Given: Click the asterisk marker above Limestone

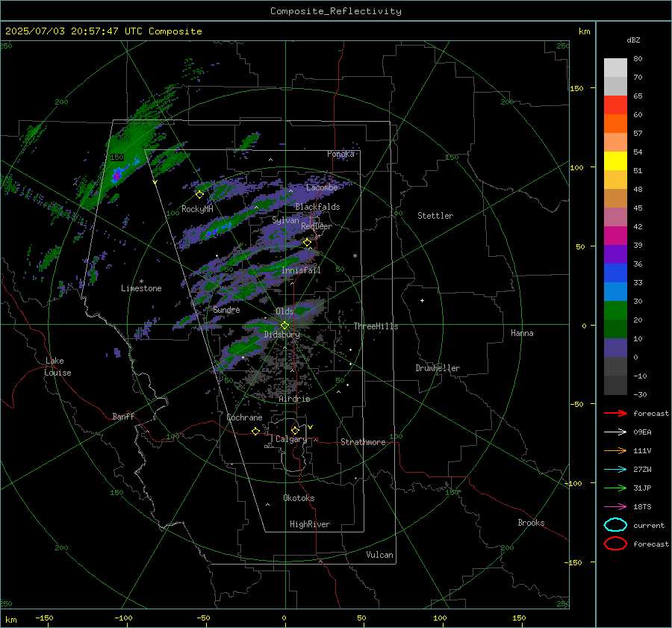Looking at the screenshot, I should [x=141, y=282].
